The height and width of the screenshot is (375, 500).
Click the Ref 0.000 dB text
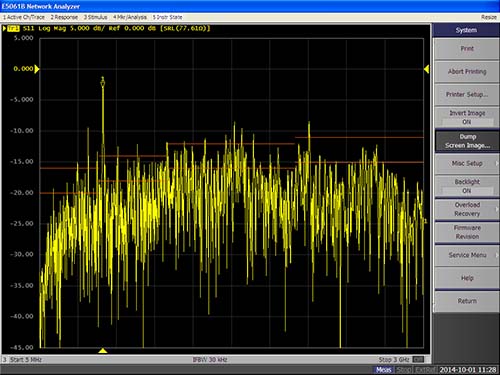pos(132,28)
